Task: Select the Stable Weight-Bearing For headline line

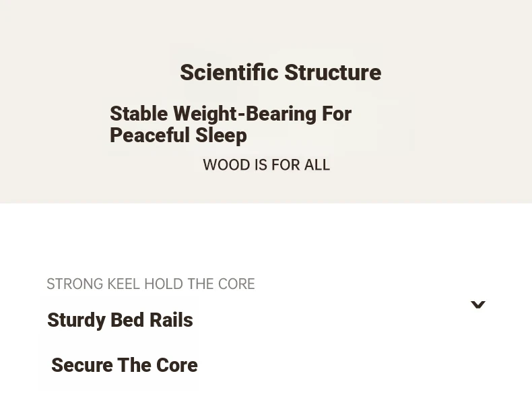Action: 231,114
